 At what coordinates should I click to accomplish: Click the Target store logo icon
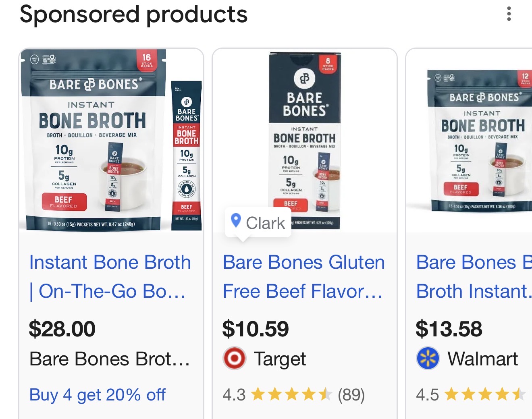click(x=235, y=358)
